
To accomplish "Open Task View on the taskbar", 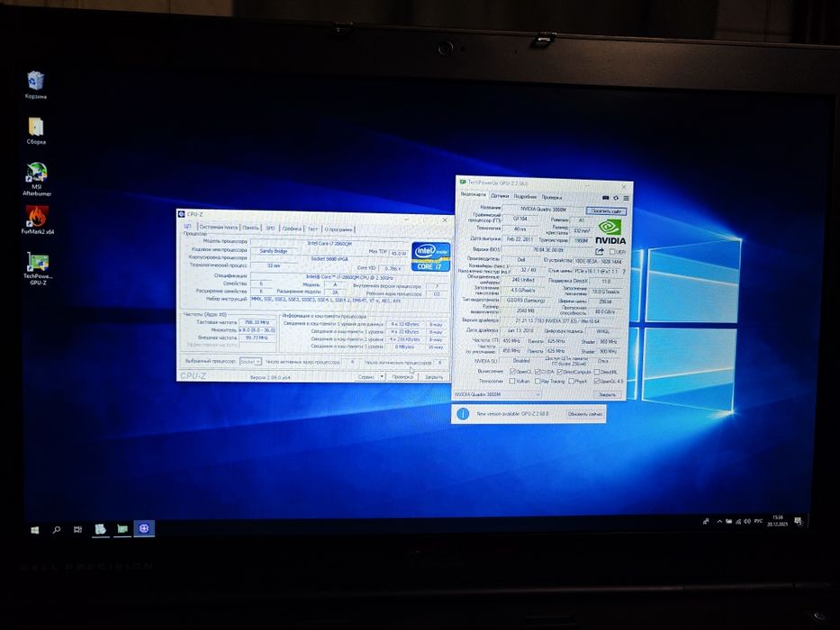I will pyautogui.click(x=77, y=529).
